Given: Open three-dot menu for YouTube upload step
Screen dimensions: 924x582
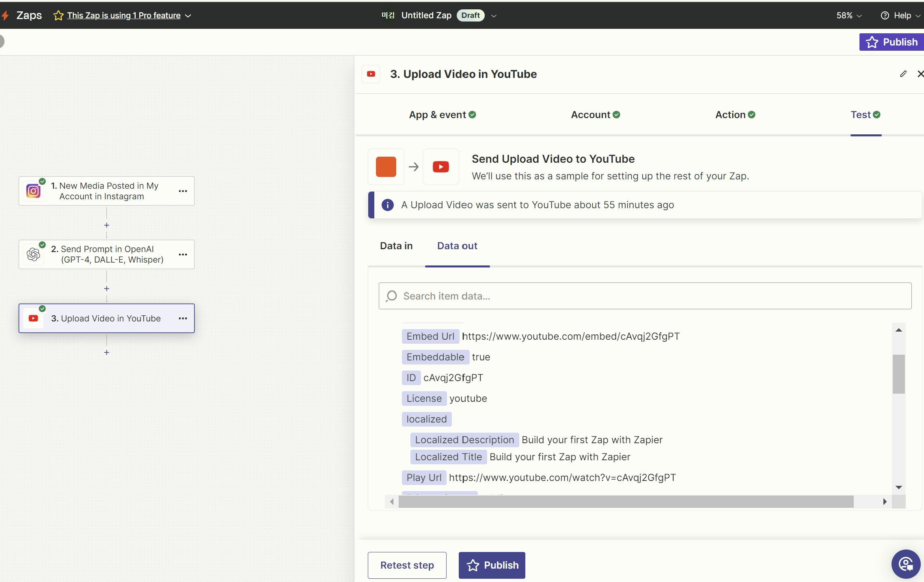Looking at the screenshot, I should 183,319.
